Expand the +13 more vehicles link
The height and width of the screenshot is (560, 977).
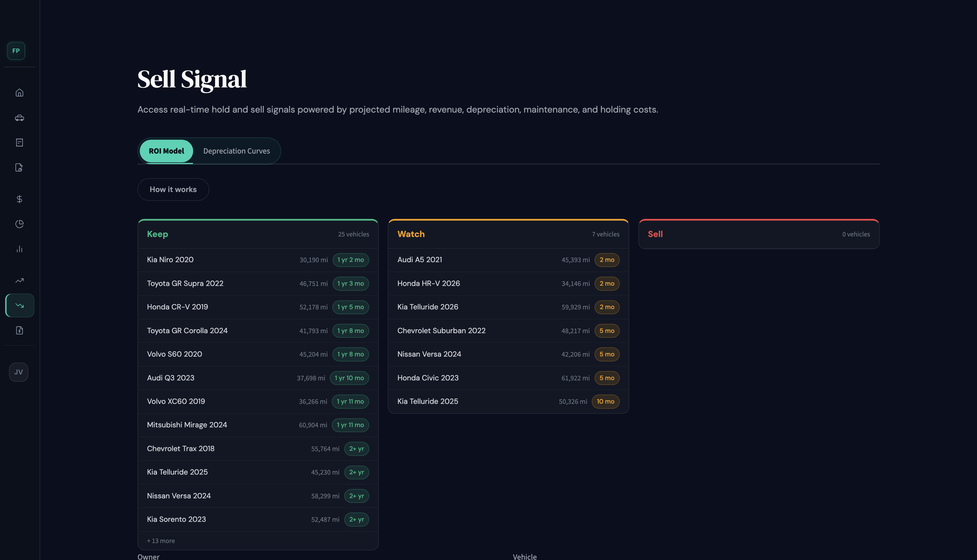[x=161, y=540]
